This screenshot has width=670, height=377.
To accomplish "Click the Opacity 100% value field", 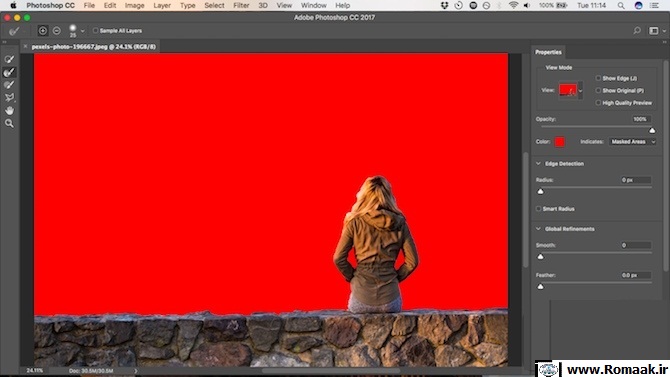I will pyautogui.click(x=642, y=119).
